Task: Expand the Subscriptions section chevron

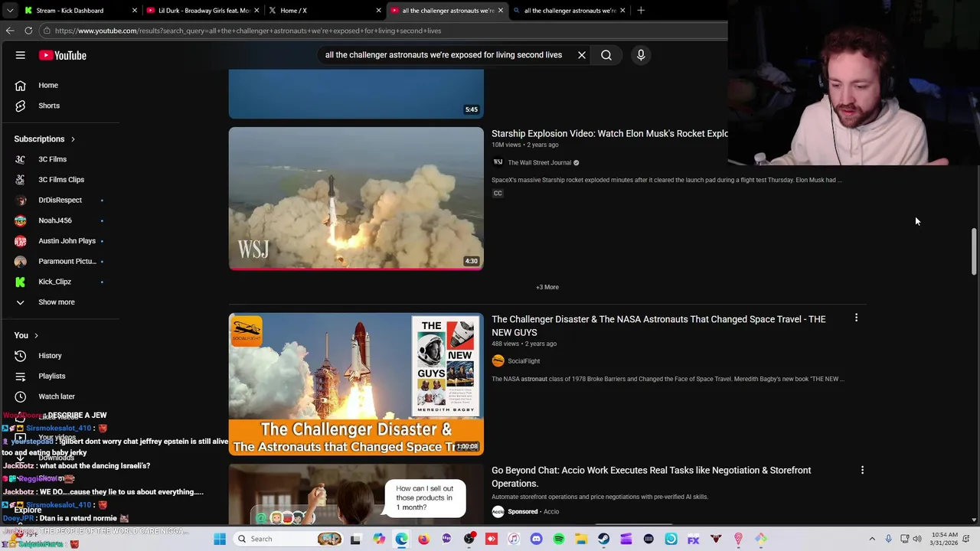Action: [x=73, y=139]
